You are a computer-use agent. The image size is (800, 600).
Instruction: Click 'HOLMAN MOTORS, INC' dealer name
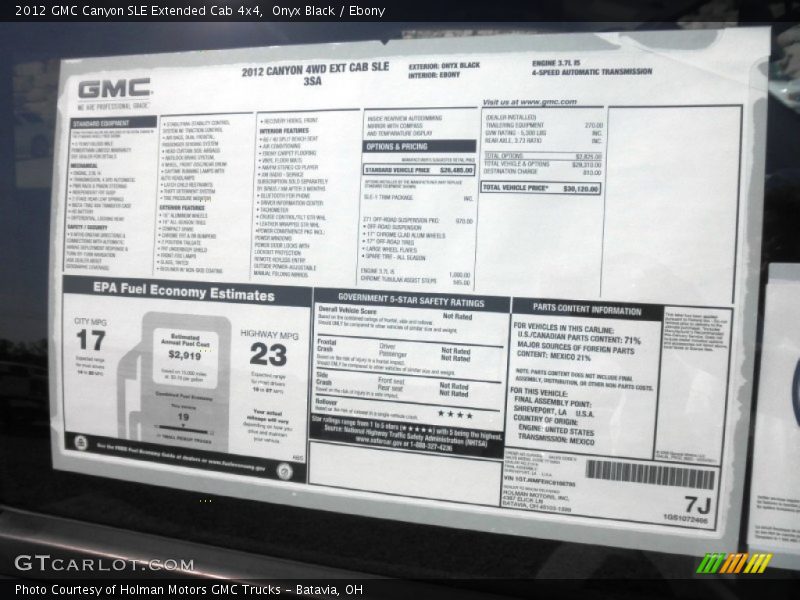[x=536, y=495]
